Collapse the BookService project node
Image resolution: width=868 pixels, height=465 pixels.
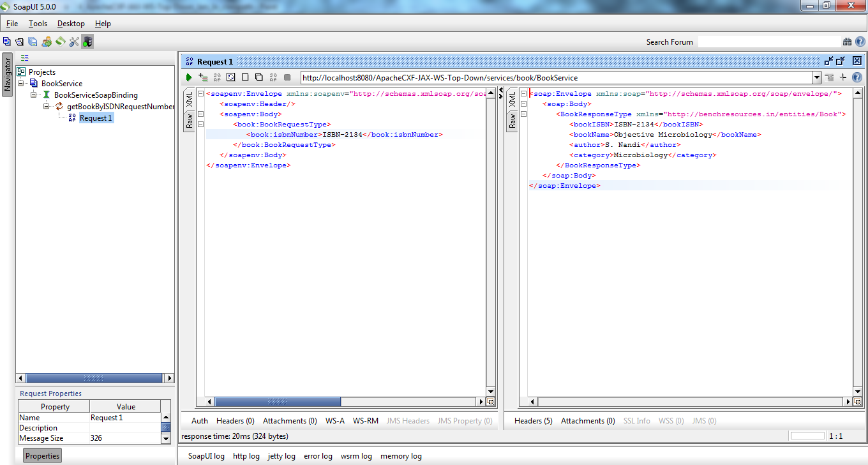(20, 83)
